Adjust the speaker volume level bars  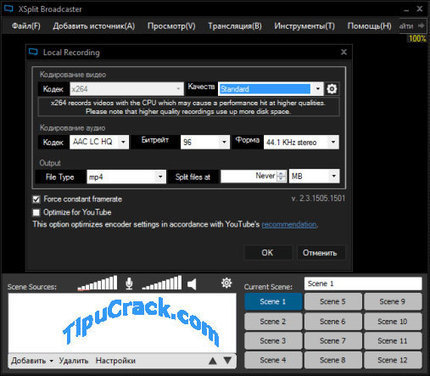[x=162, y=283]
